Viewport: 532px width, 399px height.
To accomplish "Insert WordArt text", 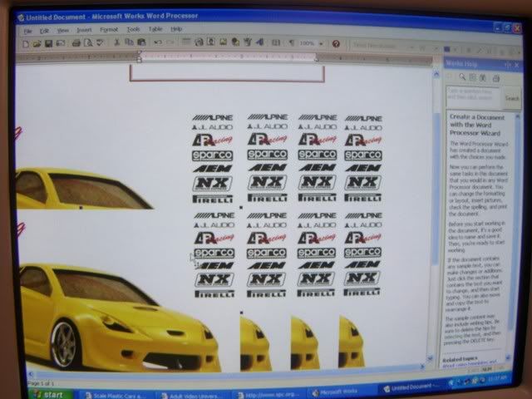I will [260, 42].
